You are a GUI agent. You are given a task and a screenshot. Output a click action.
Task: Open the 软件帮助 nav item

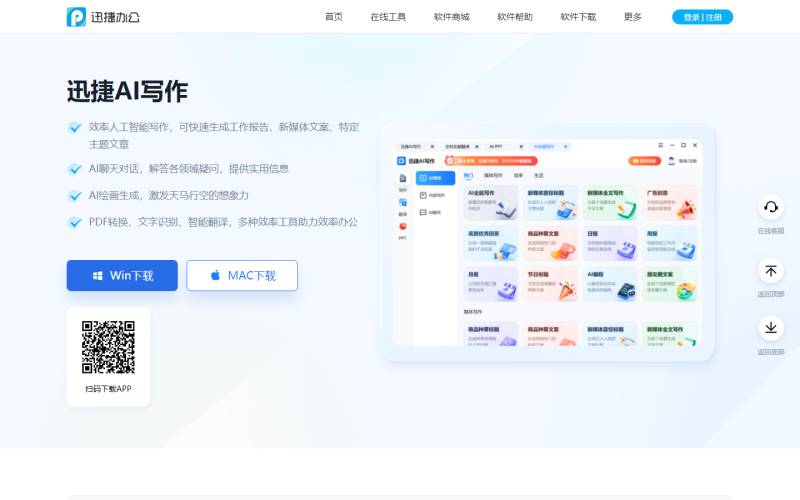click(515, 17)
